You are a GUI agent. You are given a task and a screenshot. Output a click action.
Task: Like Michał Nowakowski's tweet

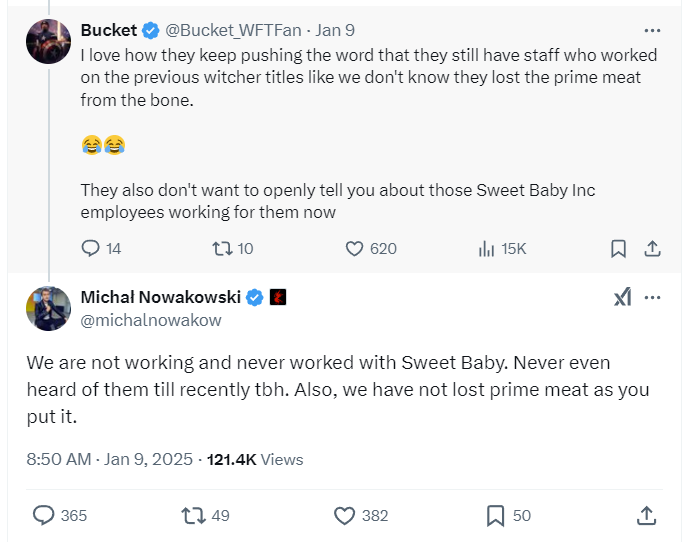click(345, 515)
